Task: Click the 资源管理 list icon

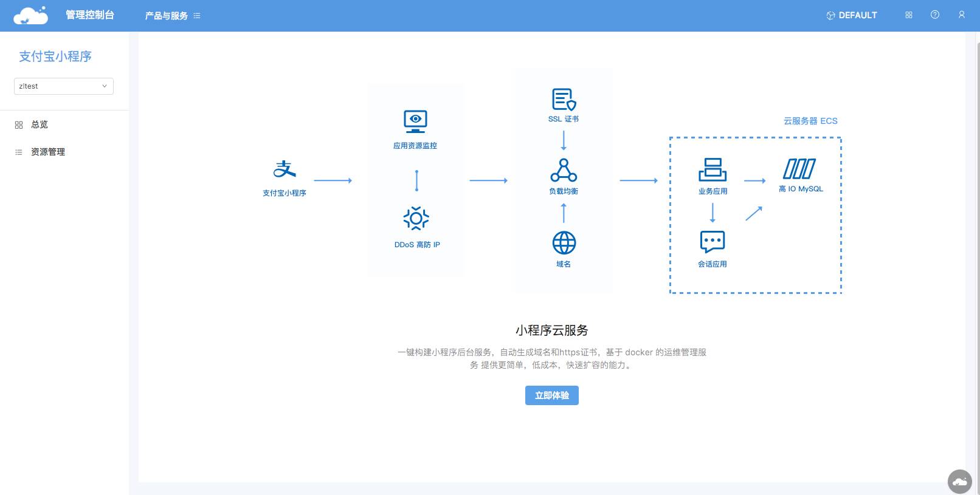Action: click(19, 152)
